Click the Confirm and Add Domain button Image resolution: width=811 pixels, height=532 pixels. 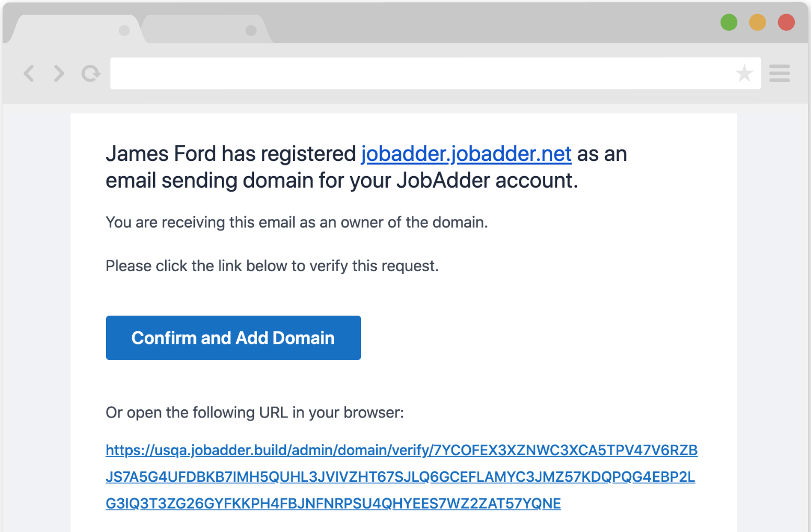click(233, 338)
